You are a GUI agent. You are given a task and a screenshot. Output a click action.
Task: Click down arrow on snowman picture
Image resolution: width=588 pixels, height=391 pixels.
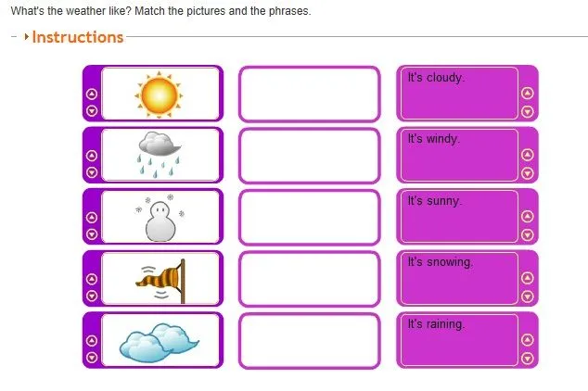(92, 234)
